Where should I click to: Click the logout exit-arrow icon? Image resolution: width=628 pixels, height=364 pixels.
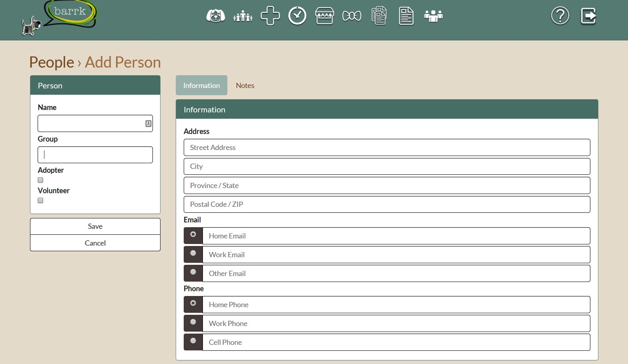[x=588, y=16]
